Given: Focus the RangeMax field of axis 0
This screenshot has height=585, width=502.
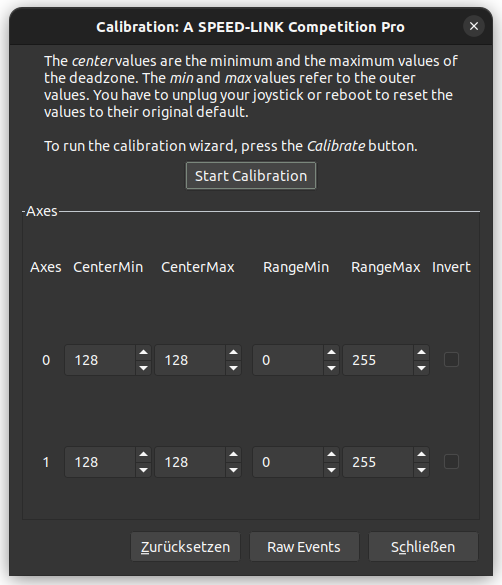Looking at the screenshot, I should [378, 360].
